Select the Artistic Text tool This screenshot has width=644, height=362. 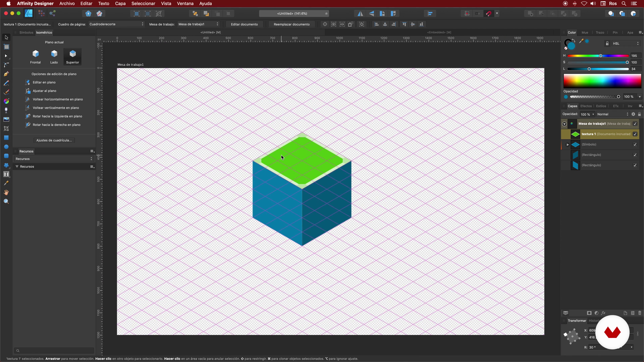coord(6,174)
